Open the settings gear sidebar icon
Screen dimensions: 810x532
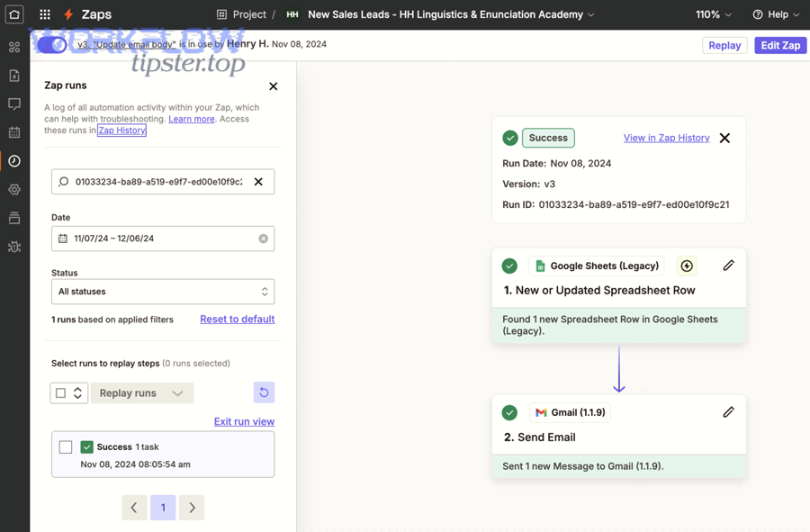(x=14, y=190)
